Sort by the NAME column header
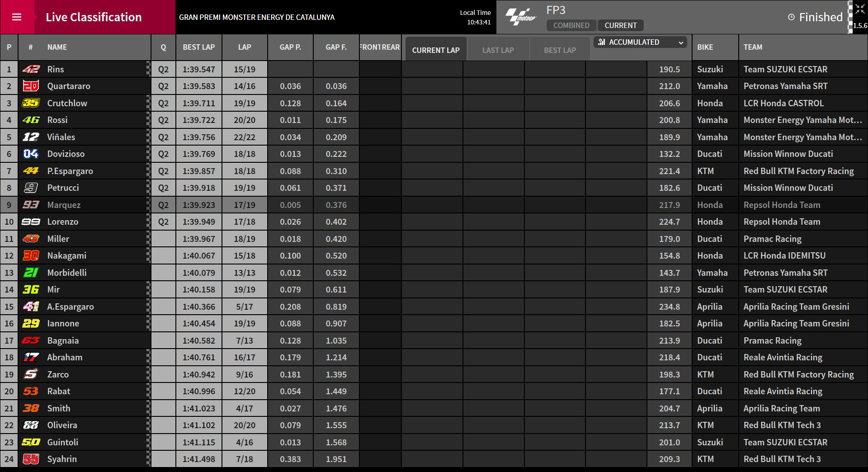The width and height of the screenshot is (868, 472). [x=57, y=47]
